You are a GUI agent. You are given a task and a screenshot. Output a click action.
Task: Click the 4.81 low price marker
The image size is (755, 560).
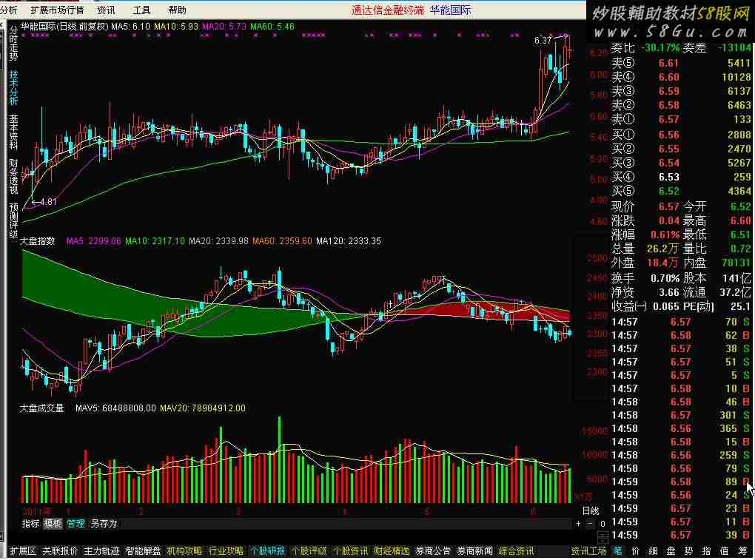47,201
